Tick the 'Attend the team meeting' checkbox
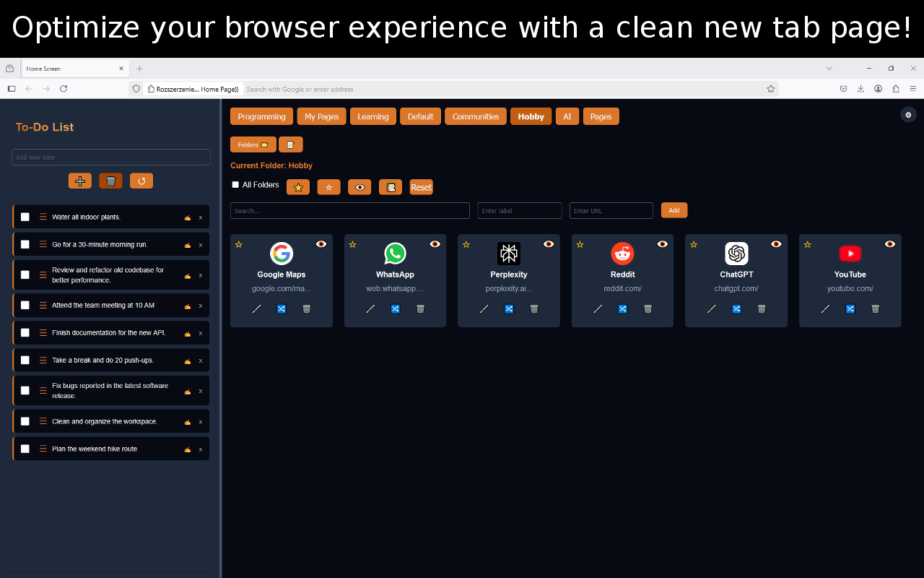924x578 pixels. tap(25, 305)
